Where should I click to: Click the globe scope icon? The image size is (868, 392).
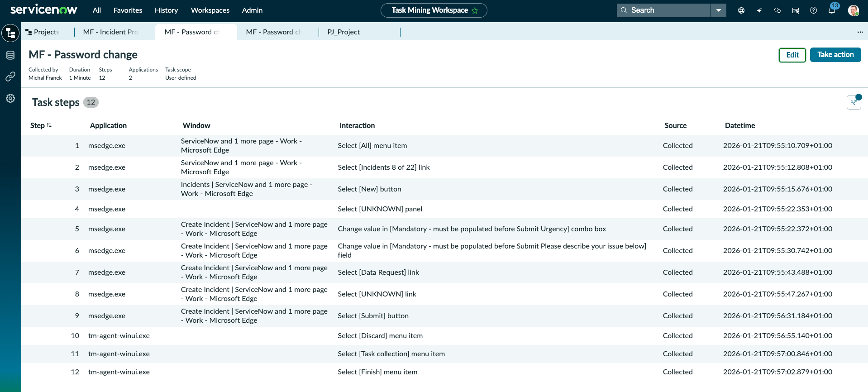pos(741,10)
